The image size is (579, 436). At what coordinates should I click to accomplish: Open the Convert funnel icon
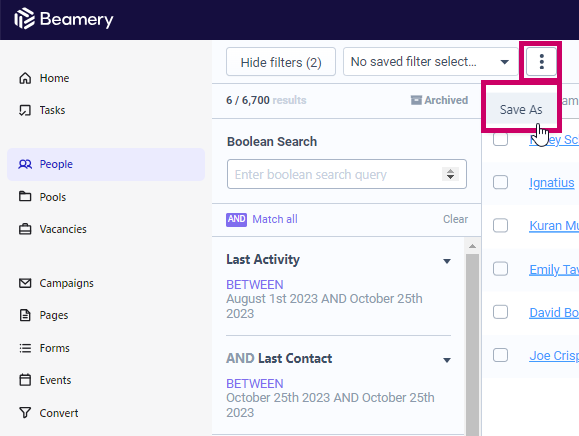pos(25,412)
